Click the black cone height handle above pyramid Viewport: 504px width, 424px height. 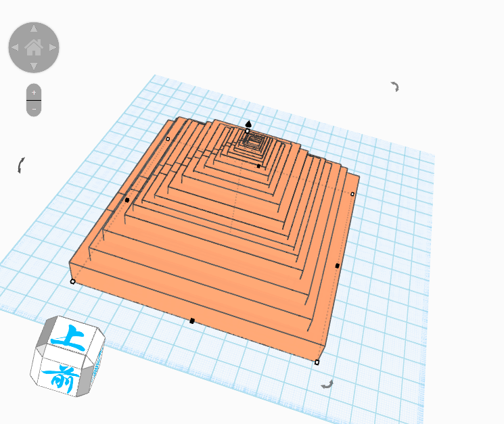tap(248, 124)
